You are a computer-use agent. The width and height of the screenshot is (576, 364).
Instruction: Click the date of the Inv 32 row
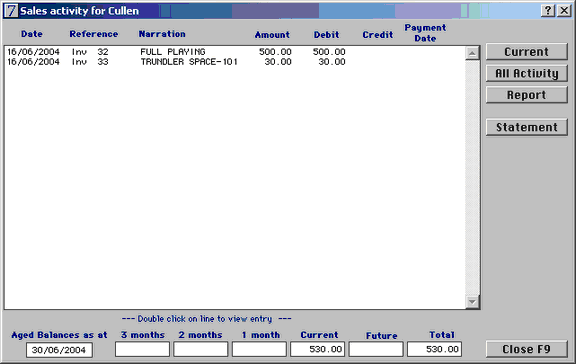[33, 52]
